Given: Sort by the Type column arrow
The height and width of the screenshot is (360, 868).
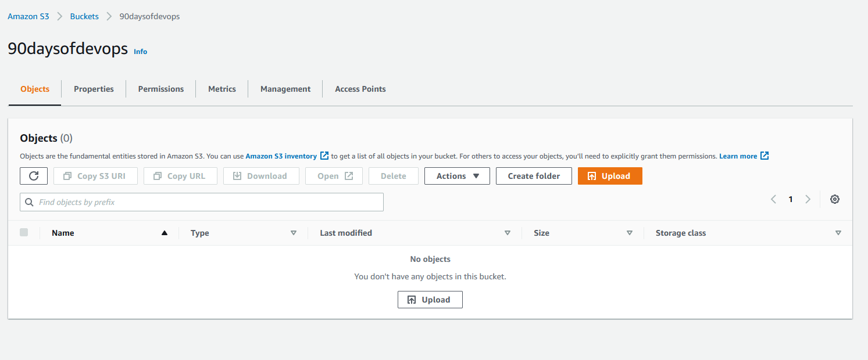Looking at the screenshot, I should pos(294,233).
